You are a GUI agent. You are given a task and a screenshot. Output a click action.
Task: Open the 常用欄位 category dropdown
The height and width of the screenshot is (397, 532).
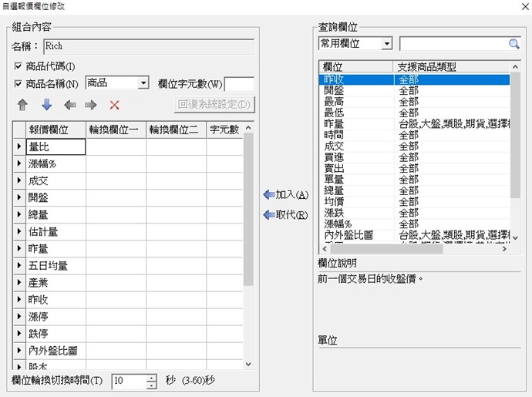386,44
